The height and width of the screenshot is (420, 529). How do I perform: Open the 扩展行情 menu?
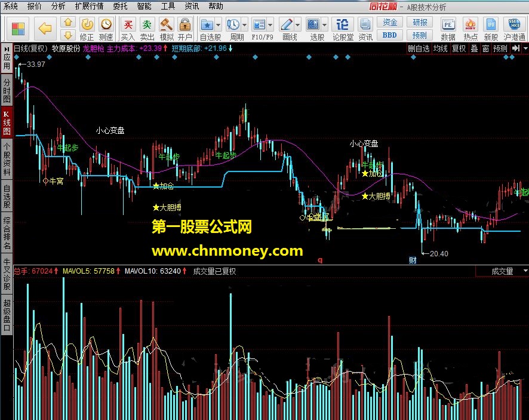tap(89, 6)
